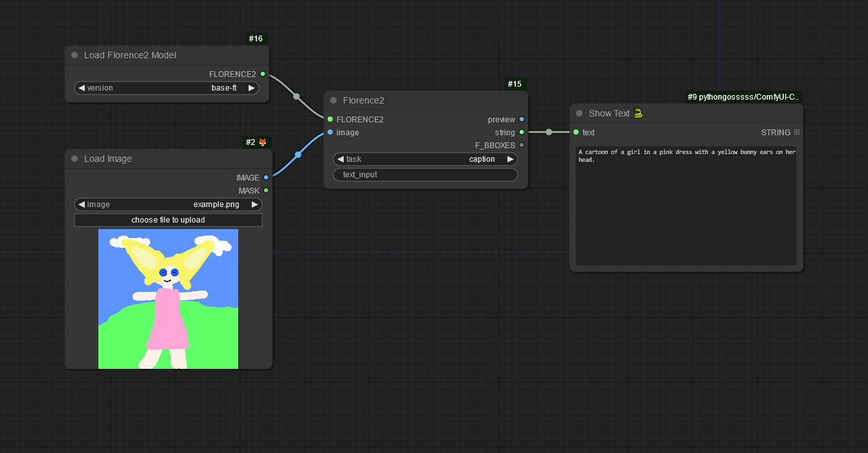Select previous task with left arrow
Viewport: 868px width, 453px height.
pyautogui.click(x=340, y=159)
